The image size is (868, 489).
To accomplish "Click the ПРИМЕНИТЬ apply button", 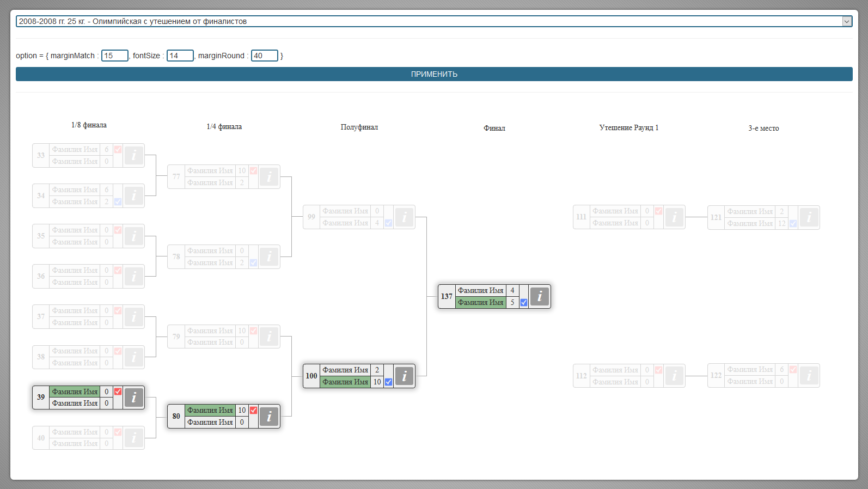I will click(434, 74).
